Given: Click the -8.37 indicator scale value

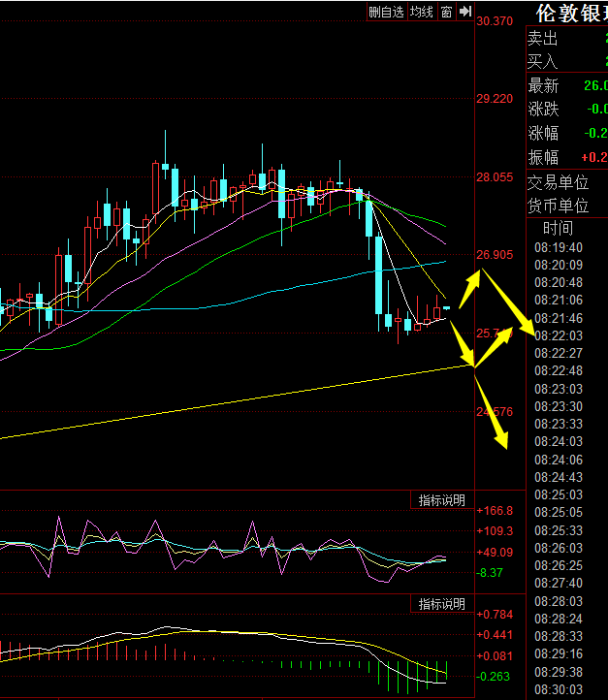Looking at the screenshot, I should [490, 573].
